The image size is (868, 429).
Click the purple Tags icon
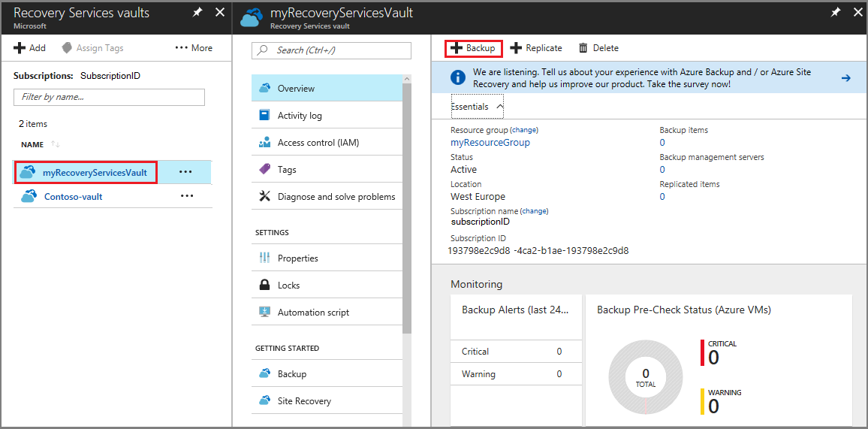[264, 169]
